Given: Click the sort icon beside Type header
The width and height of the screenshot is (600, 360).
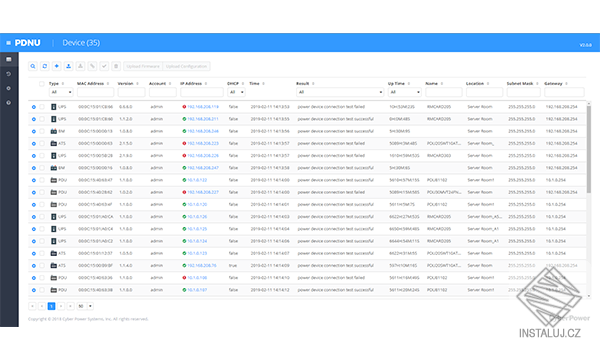Looking at the screenshot, I should click(63, 84).
